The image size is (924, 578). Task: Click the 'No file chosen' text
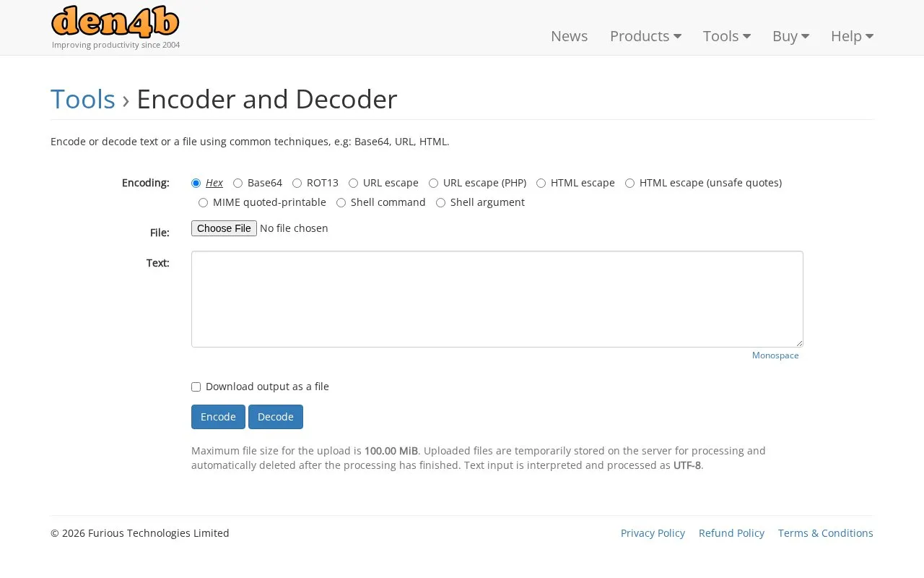[294, 228]
